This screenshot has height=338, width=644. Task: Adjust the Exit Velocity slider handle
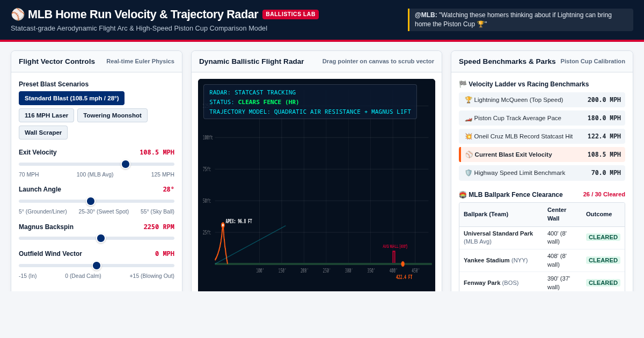(x=126, y=164)
